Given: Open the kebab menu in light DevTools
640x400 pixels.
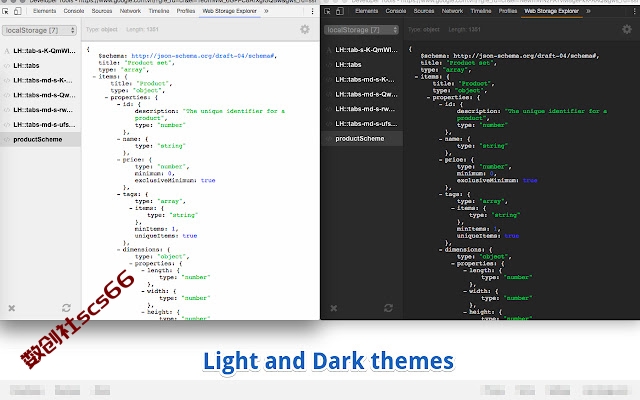Looking at the screenshot, I should (312, 11).
